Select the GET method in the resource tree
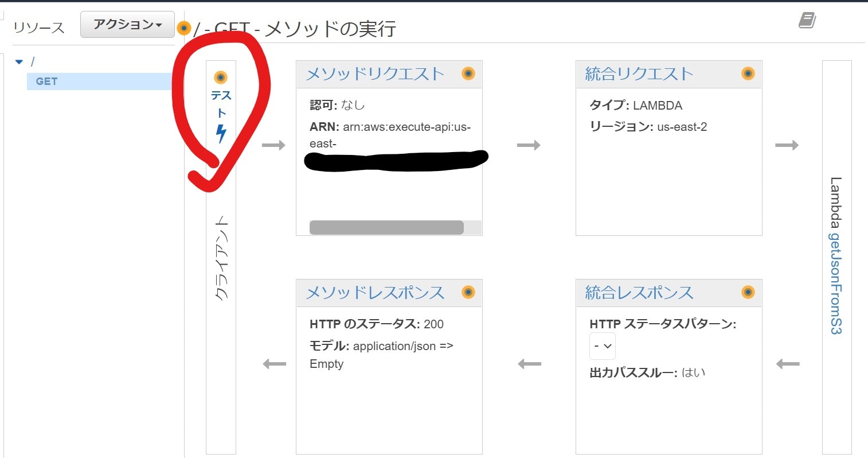868x458 pixels. tap(46, 81)
